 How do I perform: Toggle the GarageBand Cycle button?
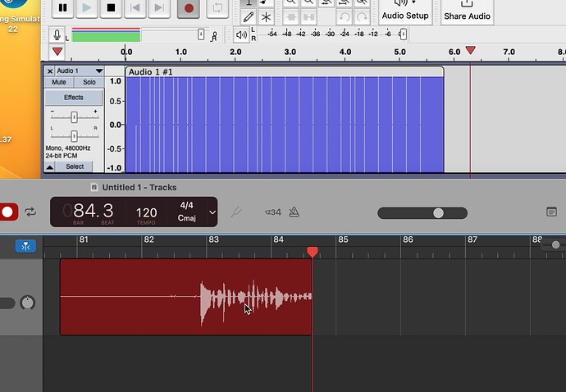coord(30,212)
